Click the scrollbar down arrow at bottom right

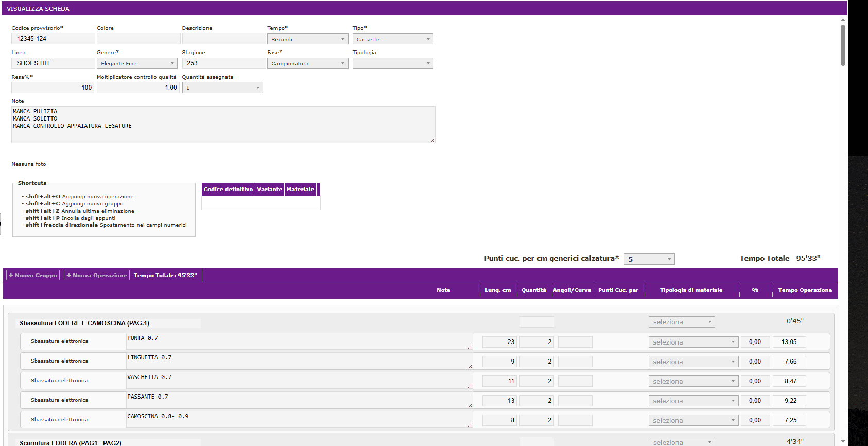point(843,441)
